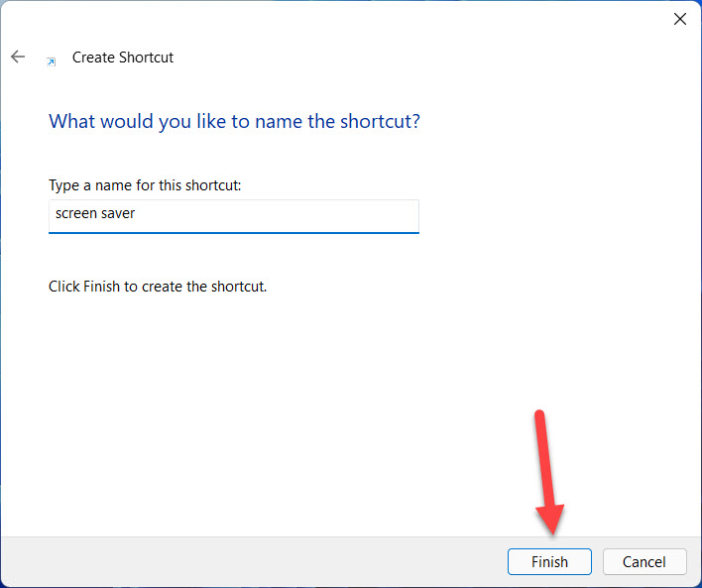Click the "Create Shortcut" window title text
Image resolution: width=702 pixels, height=588 pixels.
[123, 58]
